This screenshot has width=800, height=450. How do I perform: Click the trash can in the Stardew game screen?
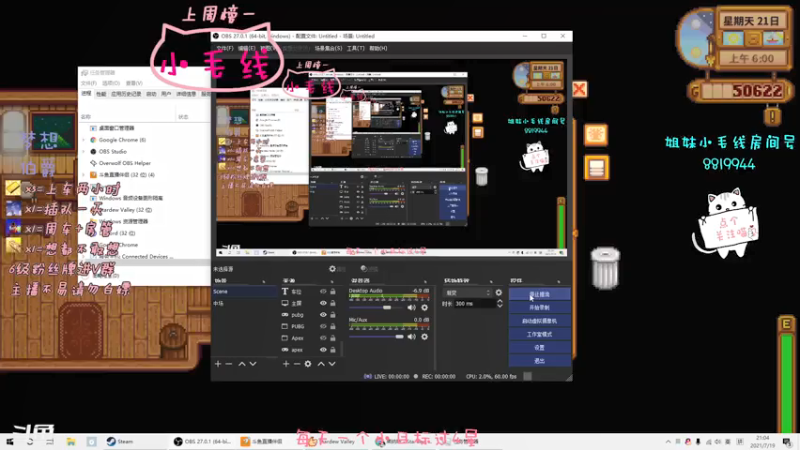606,267
